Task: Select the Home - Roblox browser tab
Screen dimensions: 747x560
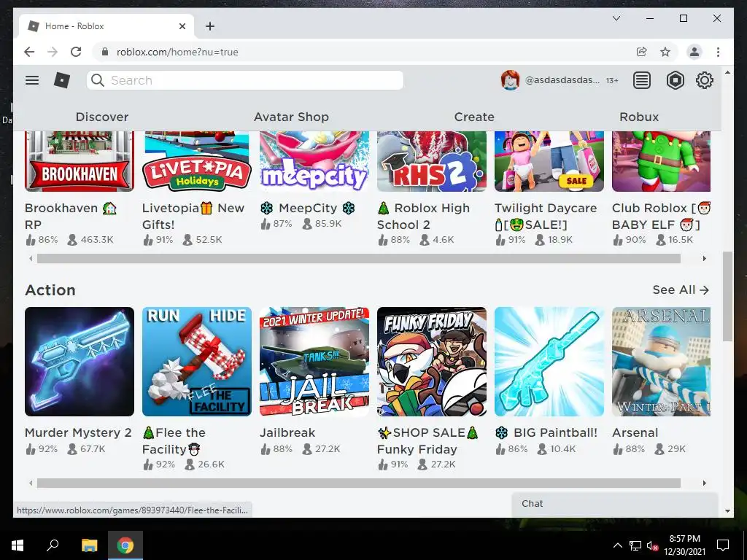Action: click(x=107, y=26)
